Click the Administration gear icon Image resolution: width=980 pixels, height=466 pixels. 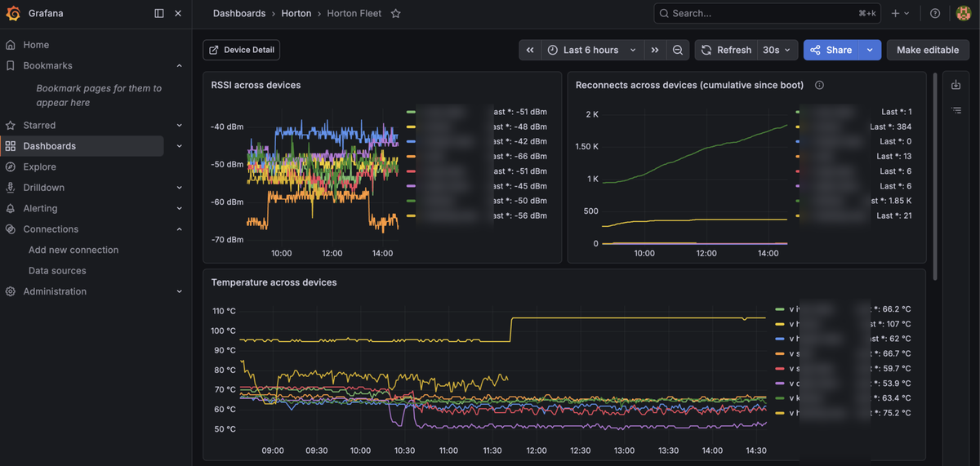(11, 291)
